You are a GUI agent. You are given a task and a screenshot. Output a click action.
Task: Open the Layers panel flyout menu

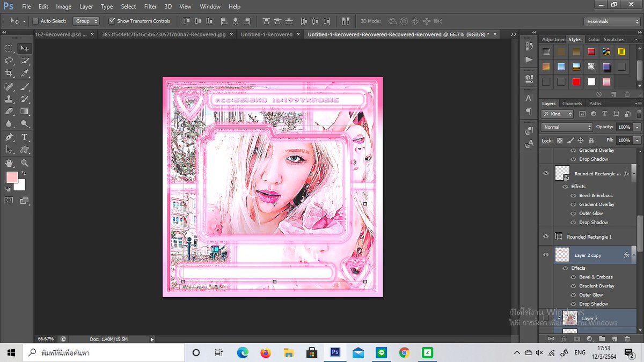click(638, 104)
